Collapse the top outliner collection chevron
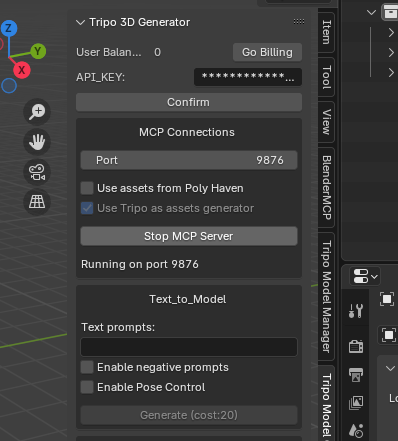 371,13
